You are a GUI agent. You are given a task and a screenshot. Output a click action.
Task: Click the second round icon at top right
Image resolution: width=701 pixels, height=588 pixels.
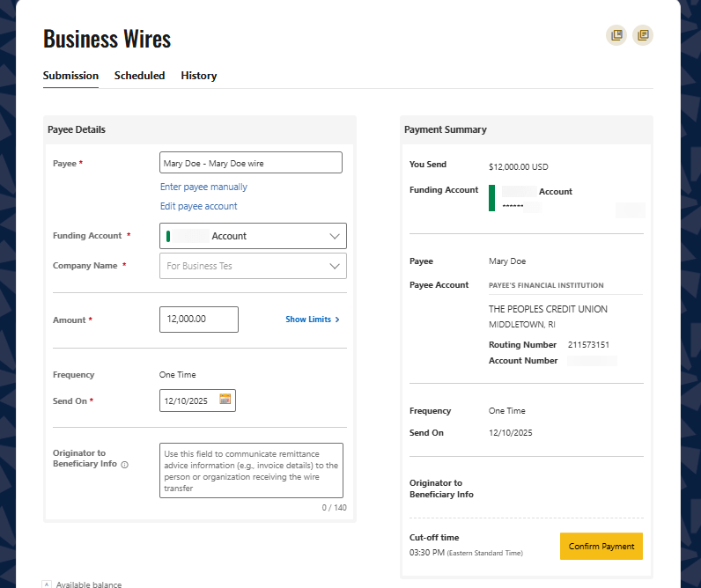coord(643,35)
